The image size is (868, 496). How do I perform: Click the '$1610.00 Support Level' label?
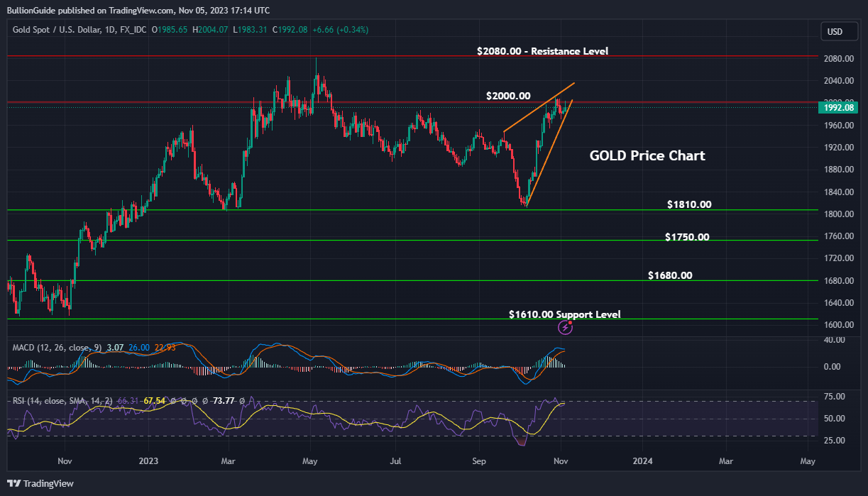[565, 314]
